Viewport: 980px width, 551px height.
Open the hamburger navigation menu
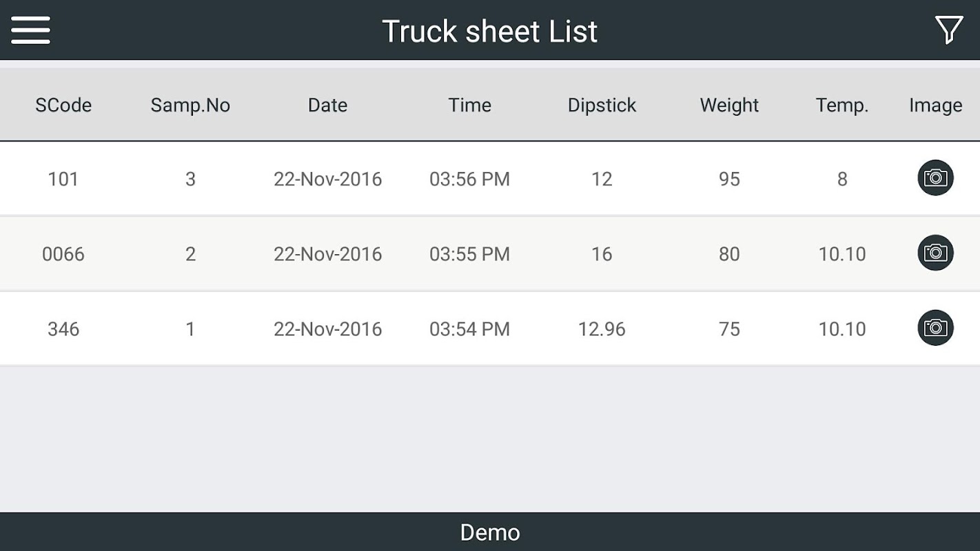pyautogui.click(x=30, y=30)
